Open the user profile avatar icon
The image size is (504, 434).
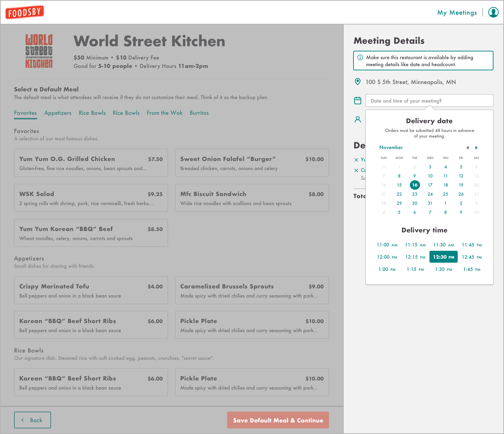pos(493,12)
